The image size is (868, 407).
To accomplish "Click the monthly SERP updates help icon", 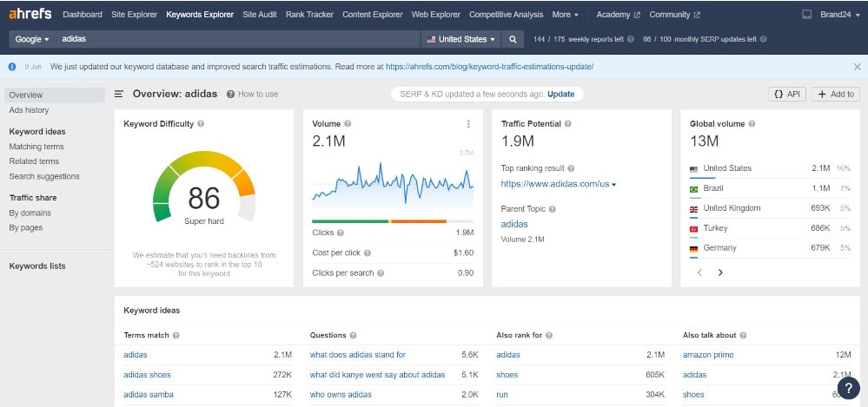I will (x=764, y=39).
